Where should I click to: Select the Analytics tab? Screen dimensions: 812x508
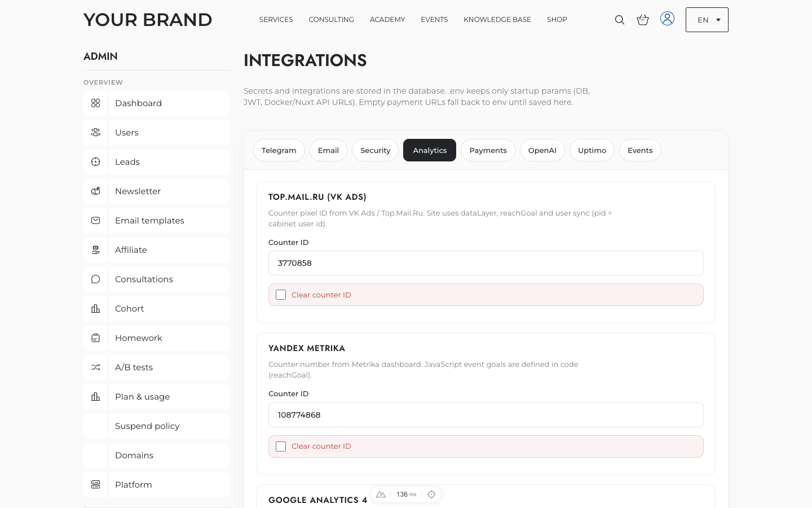tap(430, 150)
